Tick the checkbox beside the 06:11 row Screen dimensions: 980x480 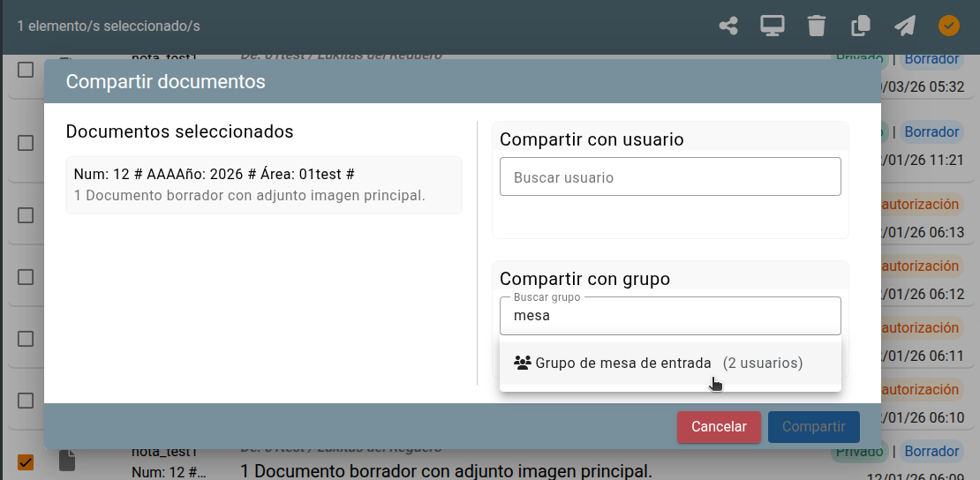pos(25,338)
